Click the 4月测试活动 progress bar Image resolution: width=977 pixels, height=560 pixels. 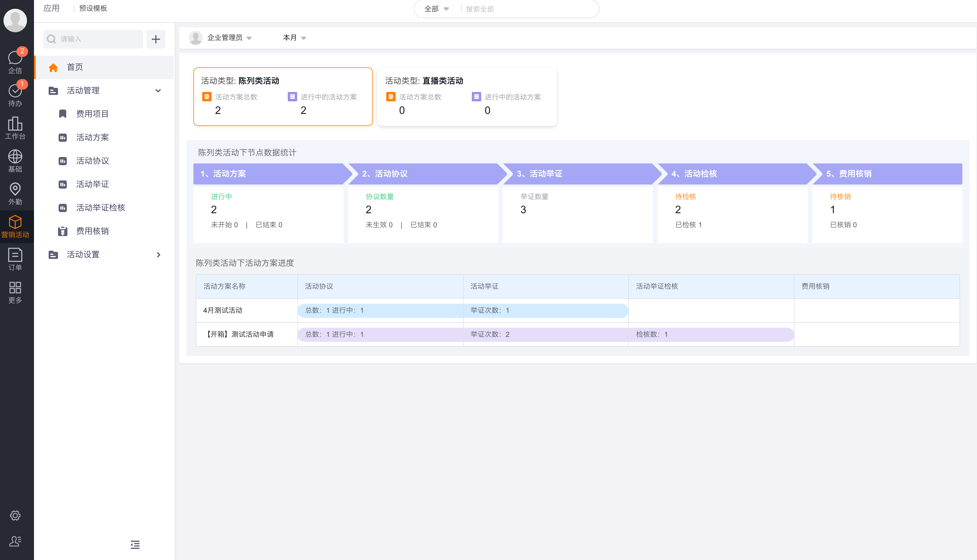[462, 310]
